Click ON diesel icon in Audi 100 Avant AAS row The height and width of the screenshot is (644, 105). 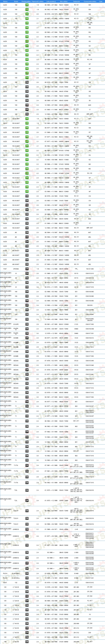(27, 219)
